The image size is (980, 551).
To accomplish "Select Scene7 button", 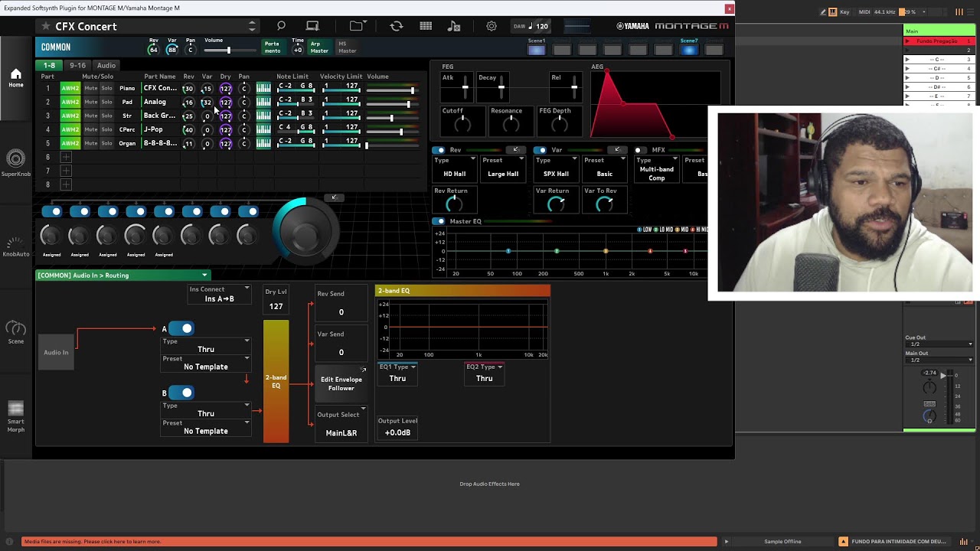I will [x=689, y=50].
